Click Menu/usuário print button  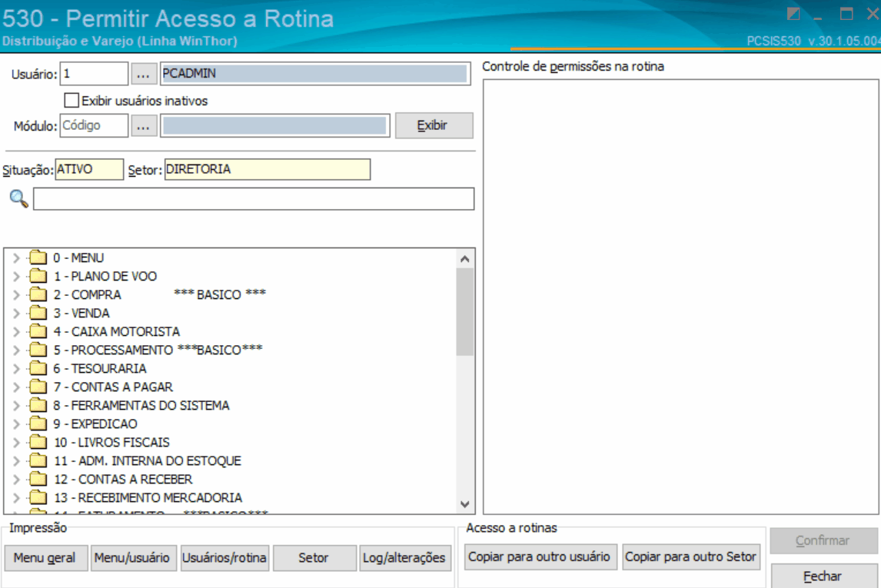pos(133,558)
